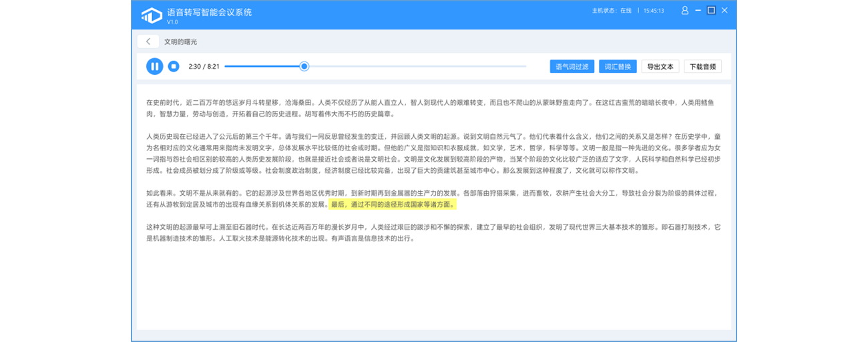Stop the audio with the square button
The image size is (868, 342).
(x=174, y=66)
